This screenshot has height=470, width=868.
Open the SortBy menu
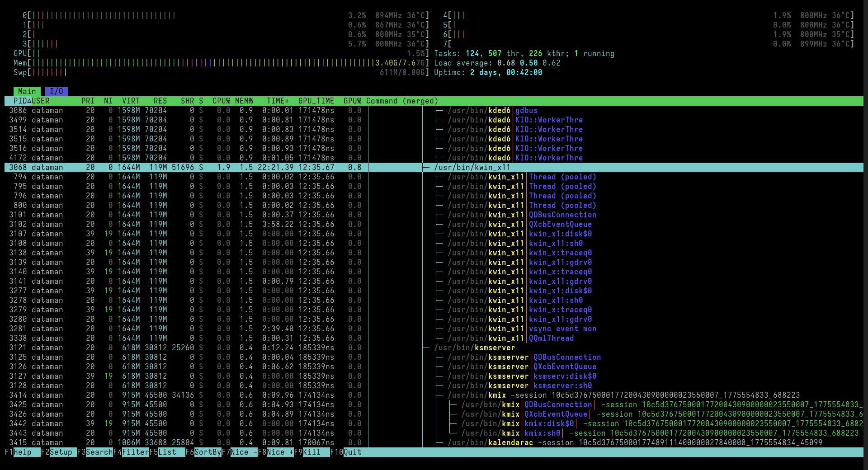coord(208,452)
